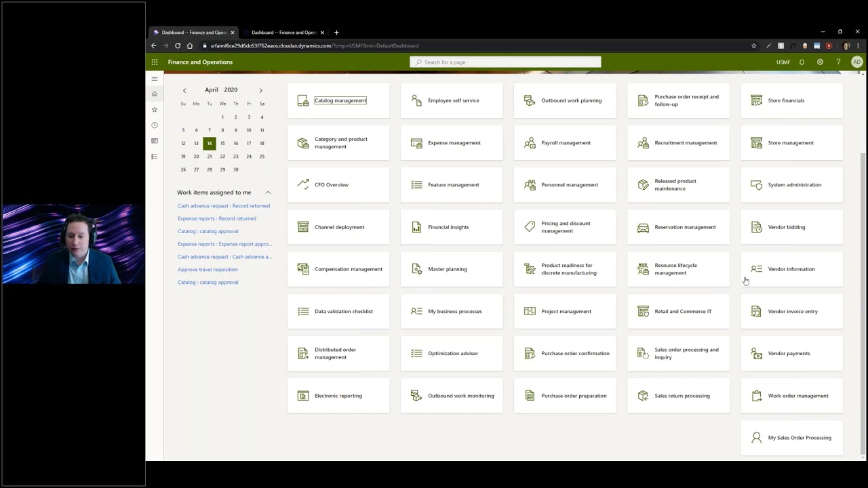This screenshot has width=868, height=488.
Task: Click browser back arrow
Action: click(154, 45)
